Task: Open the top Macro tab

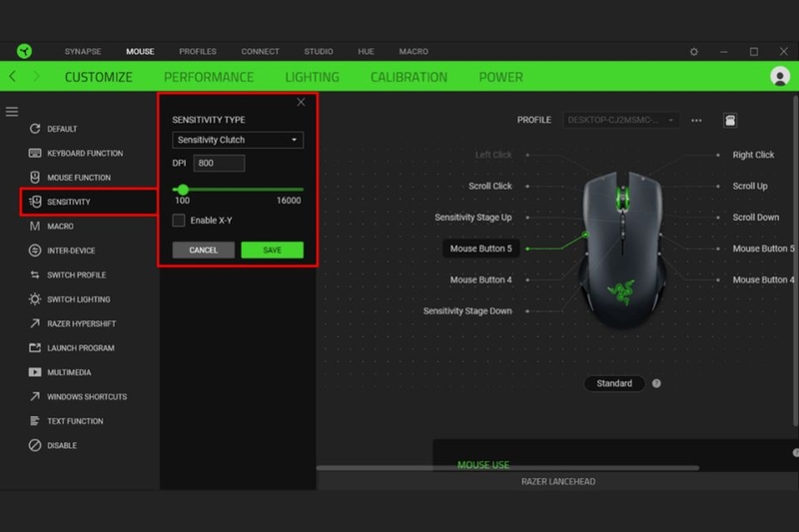Action: click(413, 52)
